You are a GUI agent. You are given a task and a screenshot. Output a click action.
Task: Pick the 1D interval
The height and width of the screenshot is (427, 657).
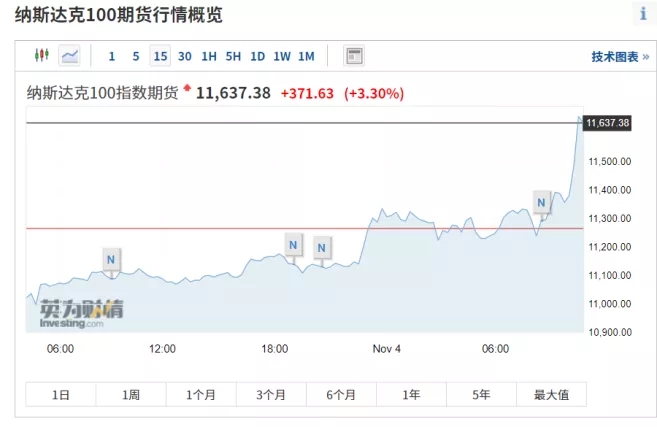[257, 56]
